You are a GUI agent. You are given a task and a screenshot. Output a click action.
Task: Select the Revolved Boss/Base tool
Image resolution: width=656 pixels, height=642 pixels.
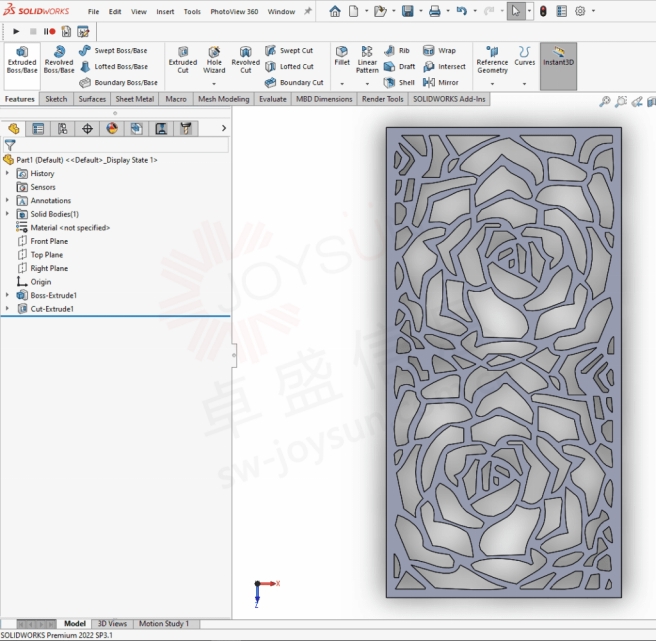coord(59,61)
